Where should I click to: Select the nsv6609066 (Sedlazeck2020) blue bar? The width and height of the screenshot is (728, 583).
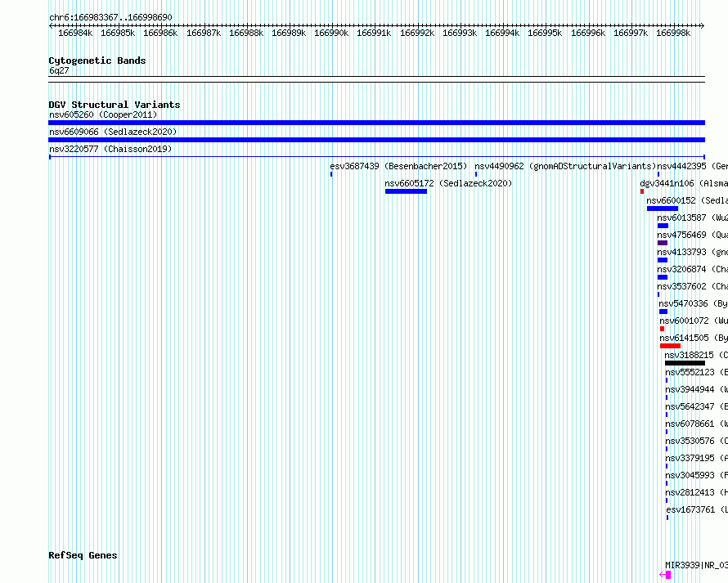pos(376,140)
